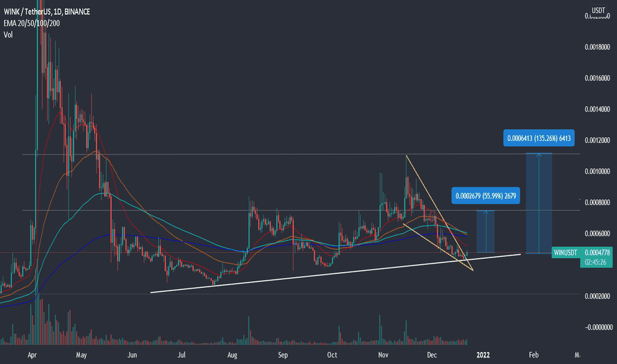The height and width of the screenshot is (364, 617).
Task: Select the large blue 135.26% projection box
Action: (x=539, y=203)
